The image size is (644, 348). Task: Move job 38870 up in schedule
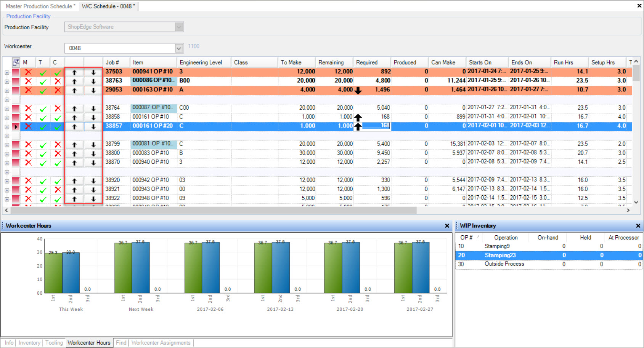74,163
